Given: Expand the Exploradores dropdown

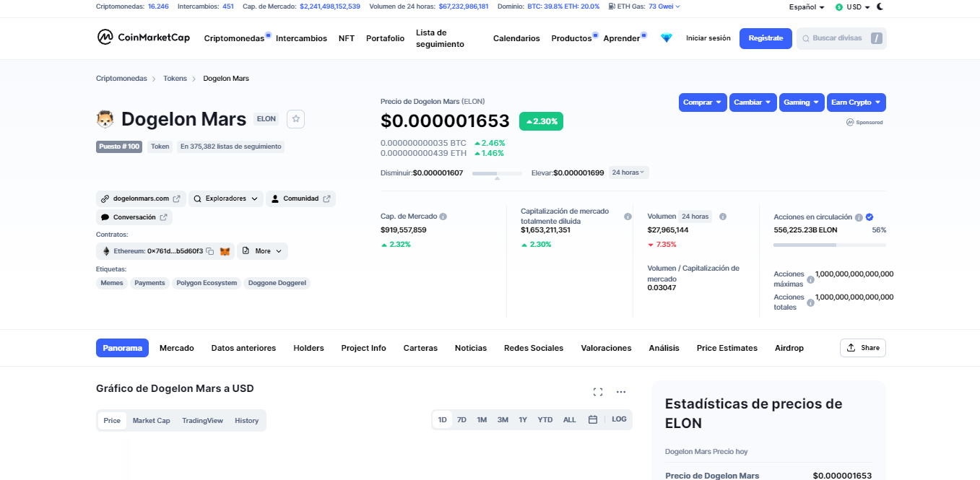Looking at the screenshot, I should 226,198.
